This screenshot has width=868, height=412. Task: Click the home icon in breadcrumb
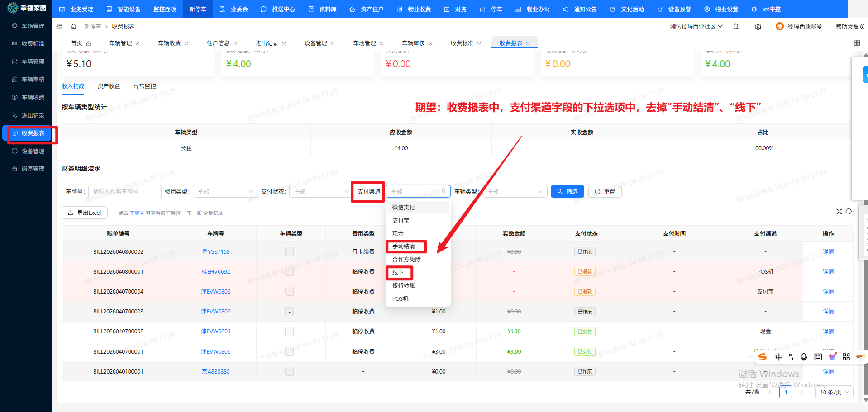pos(73,27)
